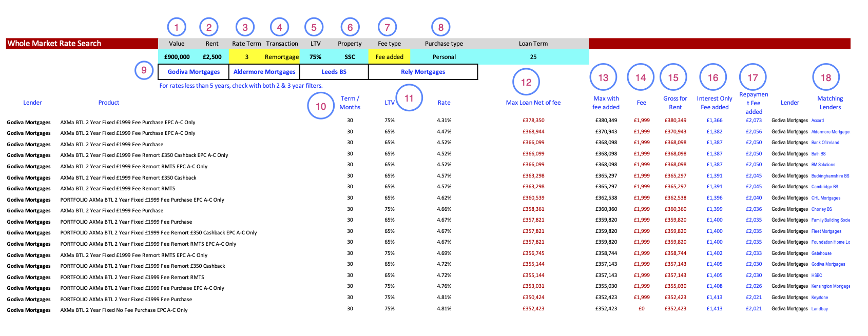This screenshot has width=868, height=336.
Task: Select repayment value £2,026
Action: (754, 286)
